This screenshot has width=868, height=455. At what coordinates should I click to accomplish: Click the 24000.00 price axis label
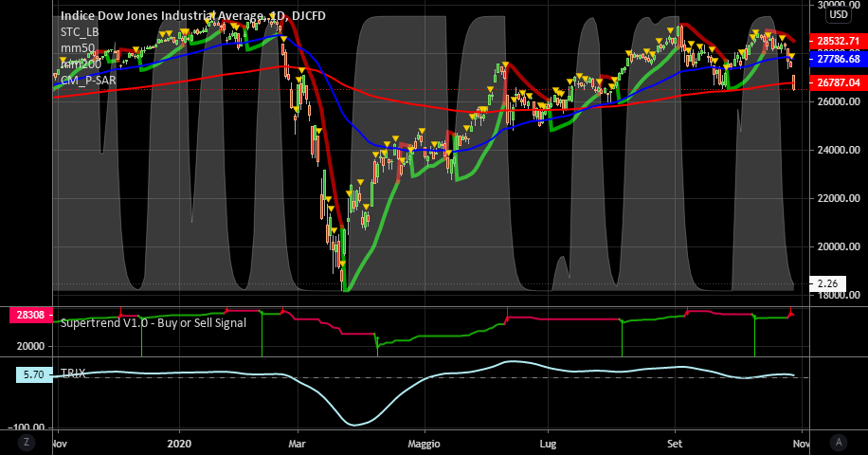tap(838, 150)
